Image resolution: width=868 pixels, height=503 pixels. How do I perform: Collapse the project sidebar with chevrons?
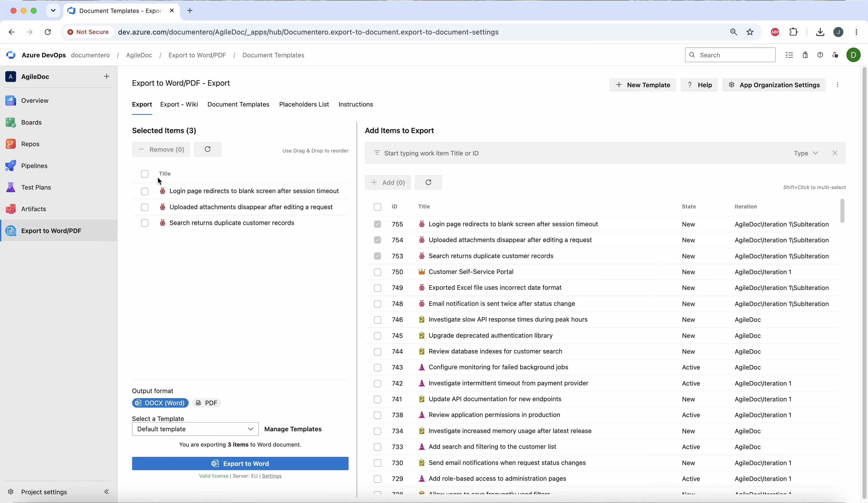tap(107, 492)
